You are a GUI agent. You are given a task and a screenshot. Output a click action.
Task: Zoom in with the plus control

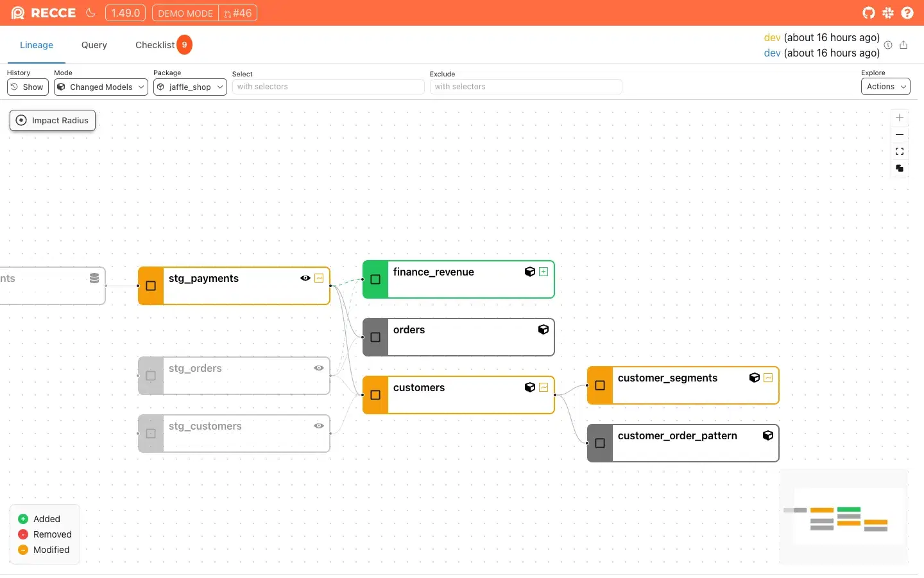[x=900, y=118]
